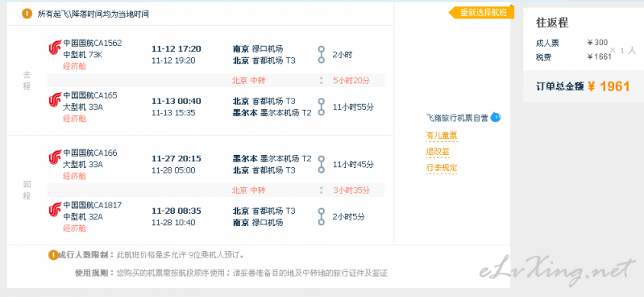The image size is (644, 297).
Task: Click the 去程 outbound section label
Action: click(27, 81)
